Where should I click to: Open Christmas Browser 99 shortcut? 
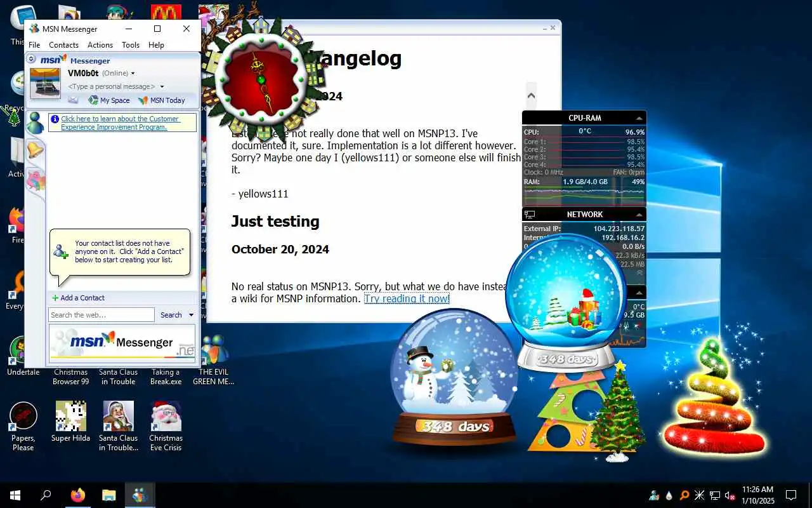70,377
